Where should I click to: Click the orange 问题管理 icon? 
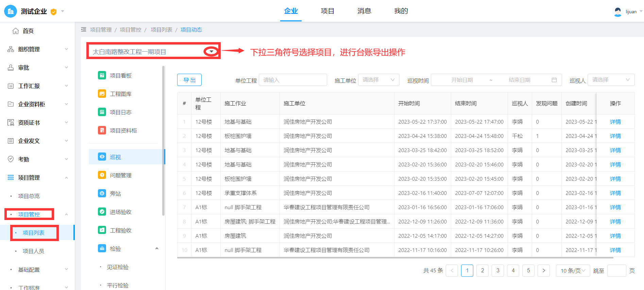coord(102,175)
